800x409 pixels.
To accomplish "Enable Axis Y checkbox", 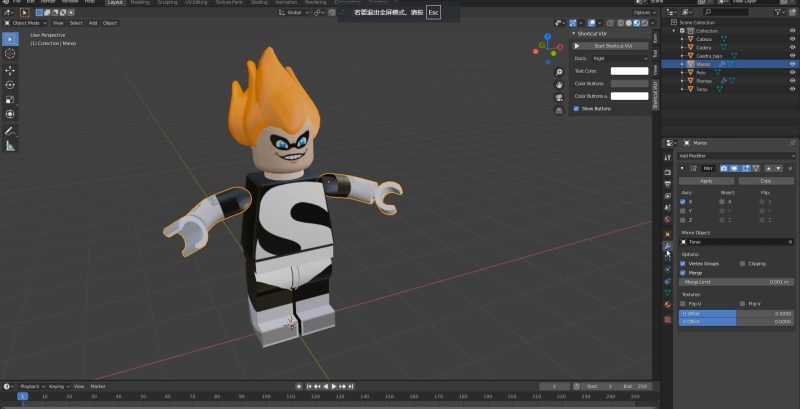I will click(683, 211).
